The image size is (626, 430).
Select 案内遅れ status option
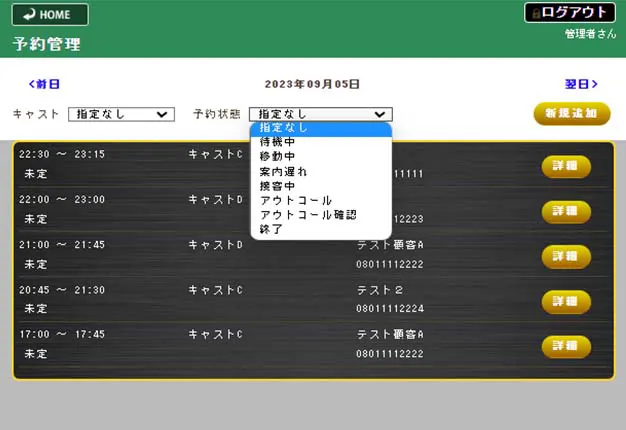click(321, 172)
